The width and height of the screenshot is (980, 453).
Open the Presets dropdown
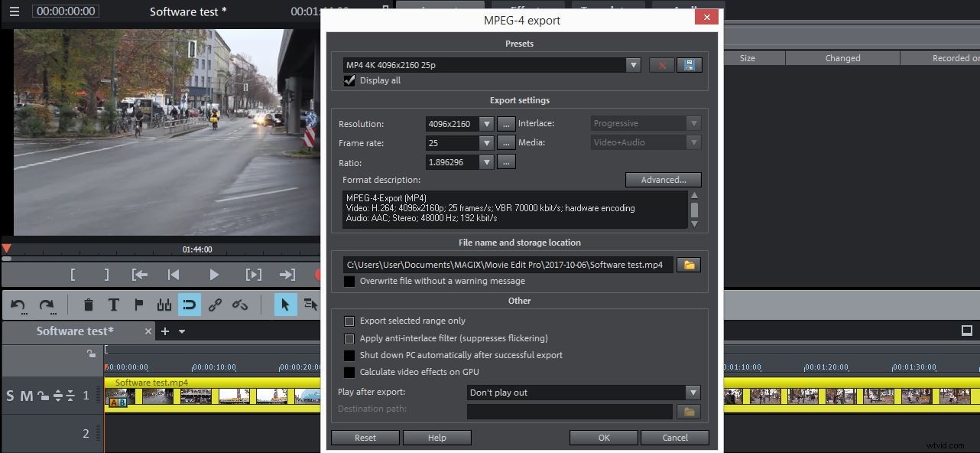(633, 65)
